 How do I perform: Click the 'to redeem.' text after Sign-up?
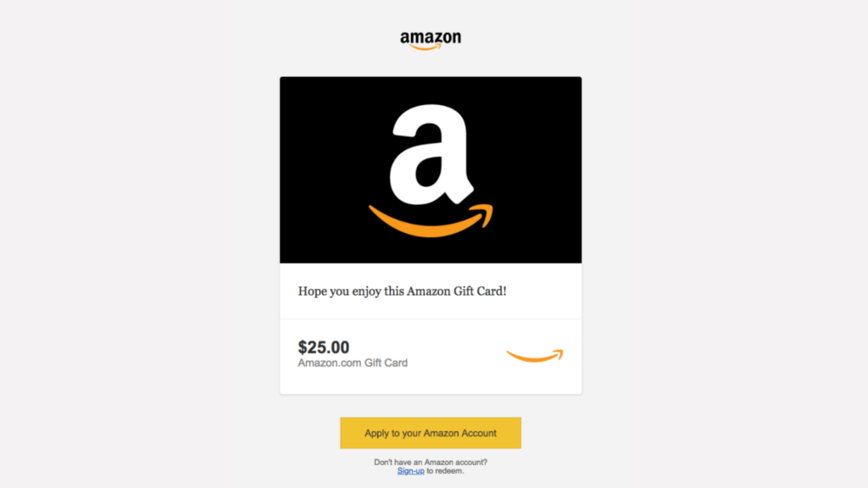445,471
